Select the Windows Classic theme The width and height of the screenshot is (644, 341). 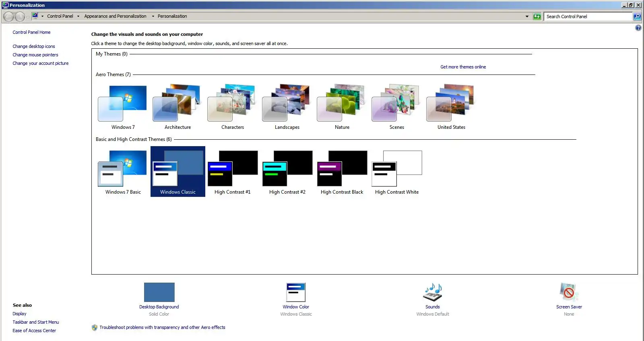(x=178, y=172)
